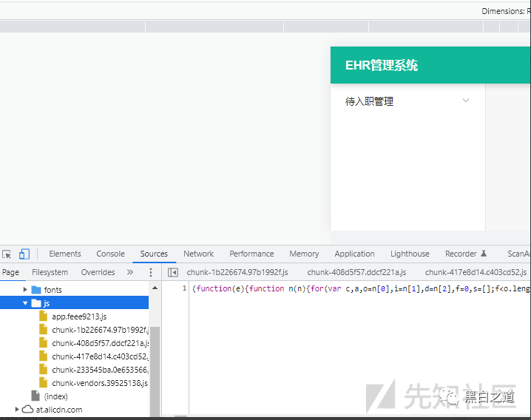
Task: Select the js folder row
Action: (74, 303)
